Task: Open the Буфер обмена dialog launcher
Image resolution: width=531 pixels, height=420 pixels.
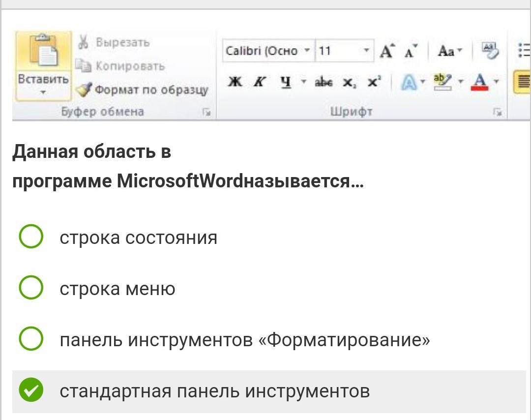Action: (206, 112)
